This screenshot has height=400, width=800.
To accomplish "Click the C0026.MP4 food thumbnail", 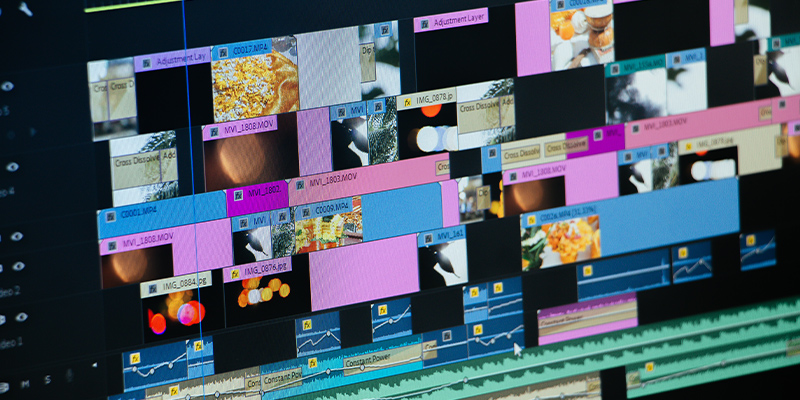I will (560, 243).
